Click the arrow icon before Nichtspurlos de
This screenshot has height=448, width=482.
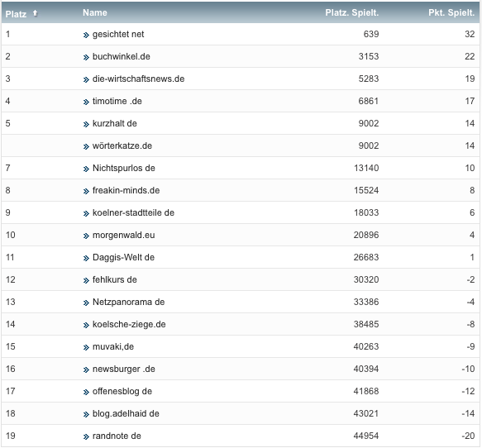pyautogui.click(x=86, y=169)
